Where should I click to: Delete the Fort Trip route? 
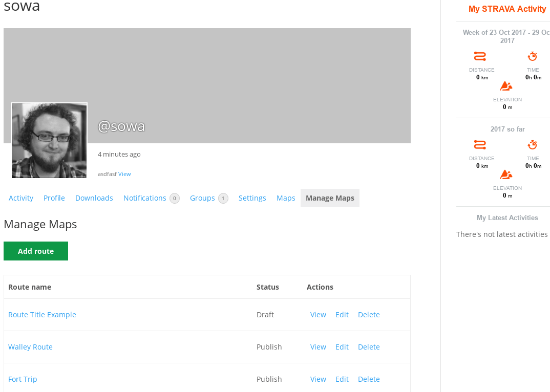coord(369,379)
